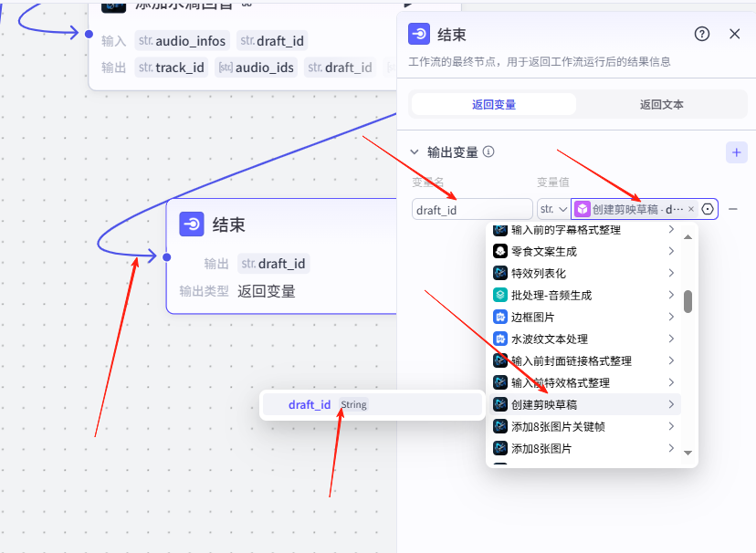The height and width of the screenshot is (553, 756).
Task: Choose 特效列表化 from node list
Action: (x=538, y=273)
